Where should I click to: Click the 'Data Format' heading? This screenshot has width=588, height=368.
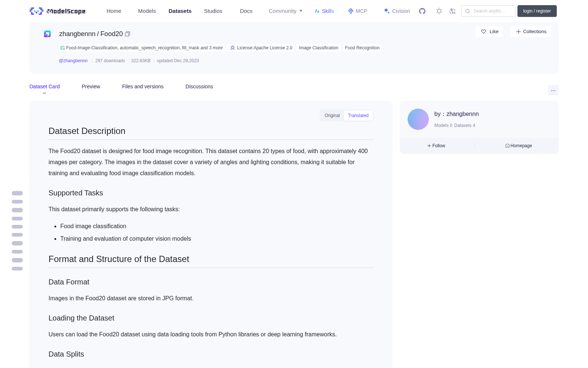pyautogui.click(x=69, y=282)
